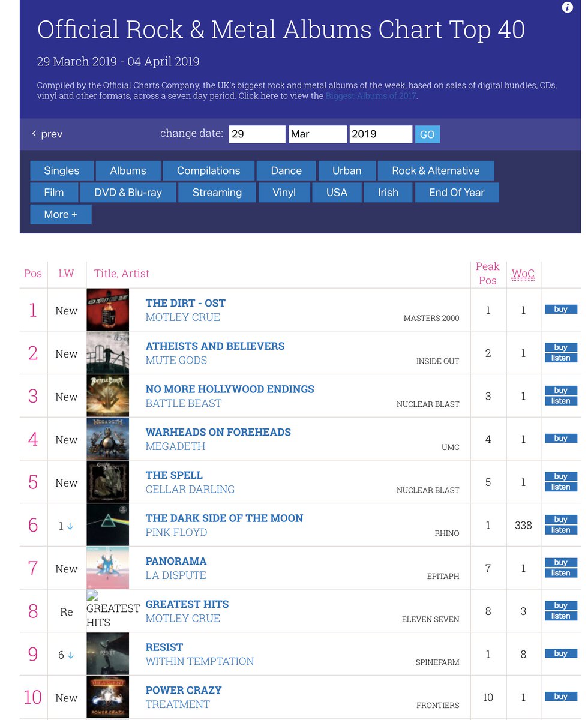Open THE SPELL title link

point(174,475)
